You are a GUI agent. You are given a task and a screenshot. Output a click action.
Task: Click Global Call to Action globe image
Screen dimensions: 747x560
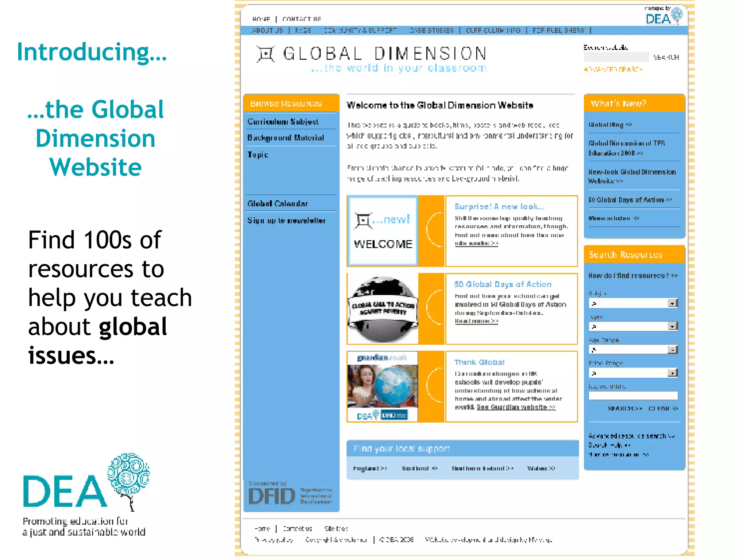pos(383,309)
